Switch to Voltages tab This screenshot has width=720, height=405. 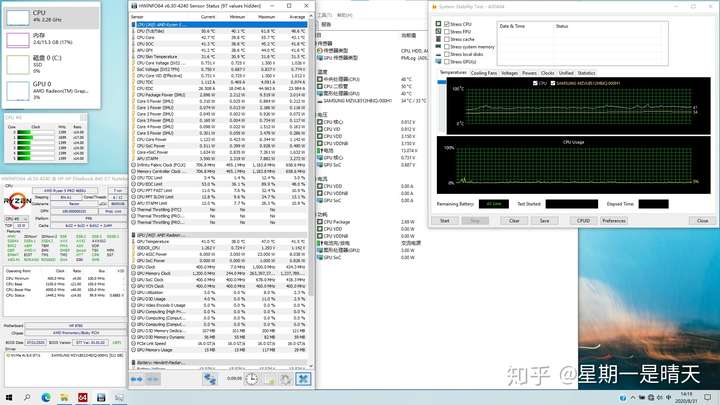pos(509,73)
